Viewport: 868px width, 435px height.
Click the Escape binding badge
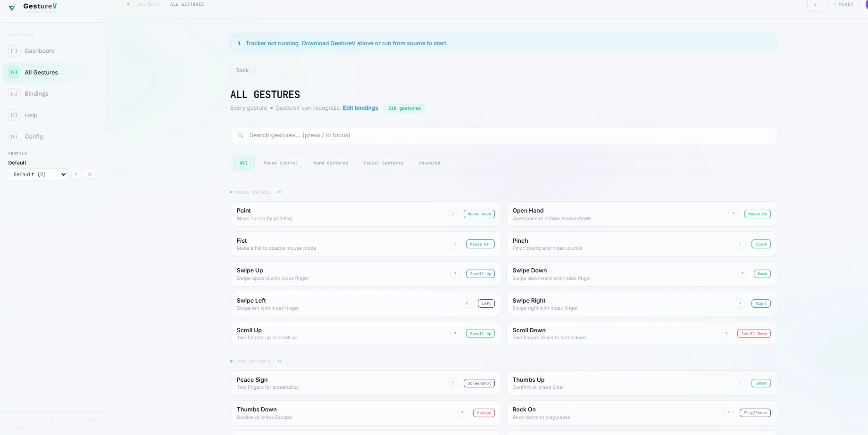(x=484, y=413)
